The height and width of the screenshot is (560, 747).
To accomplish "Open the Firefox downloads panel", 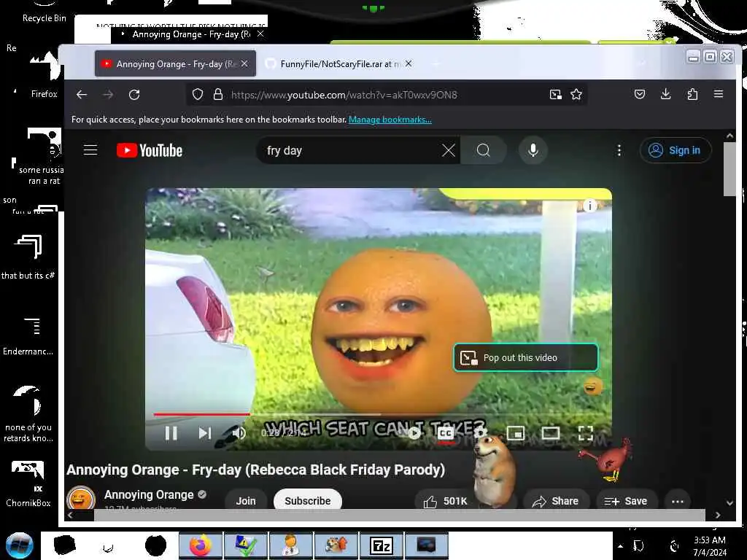I will [x=666, y=94].
